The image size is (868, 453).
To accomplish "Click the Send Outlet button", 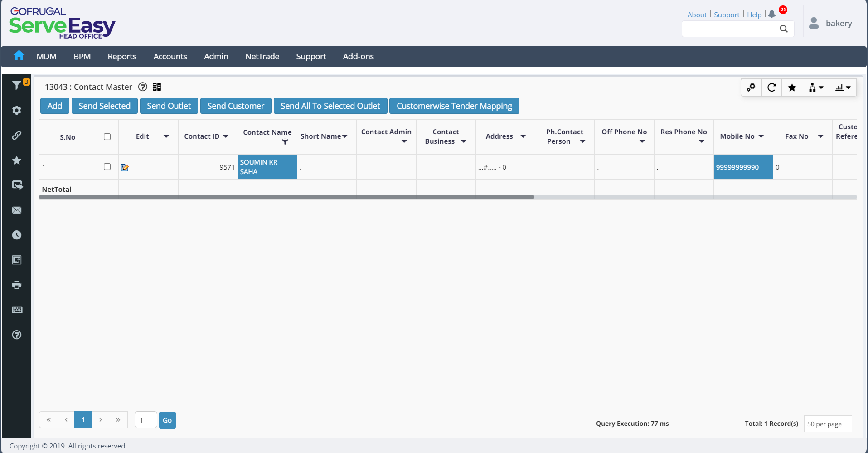I will coord(169,106).
